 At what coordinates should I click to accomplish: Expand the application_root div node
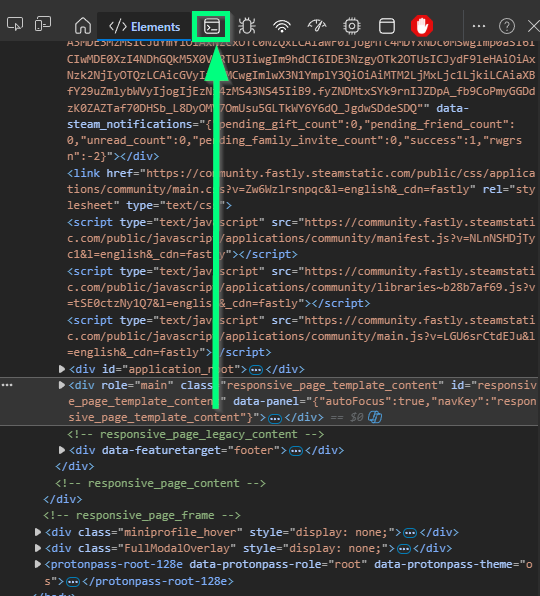(61, 369)
